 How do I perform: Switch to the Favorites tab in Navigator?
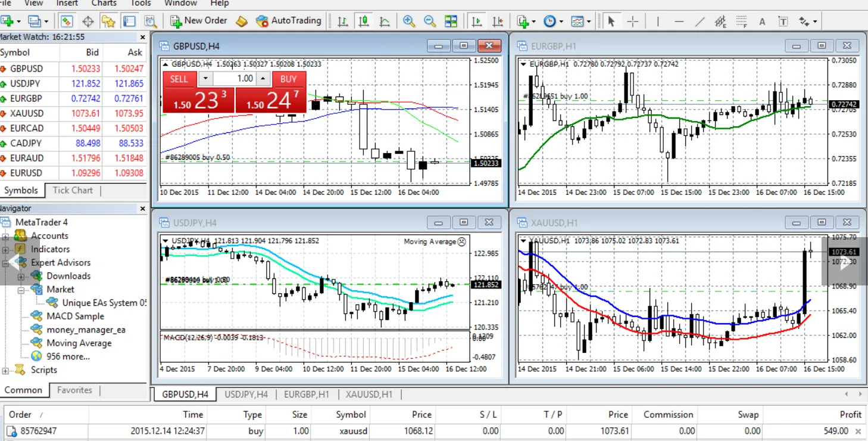pyautogui.click(x=74, y=390)
